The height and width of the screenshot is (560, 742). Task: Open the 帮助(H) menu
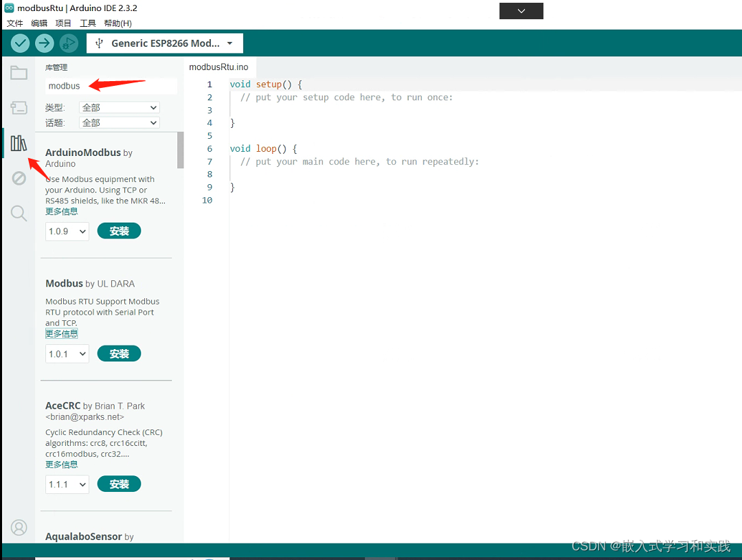pyautogui.click(x=118, y=23)
